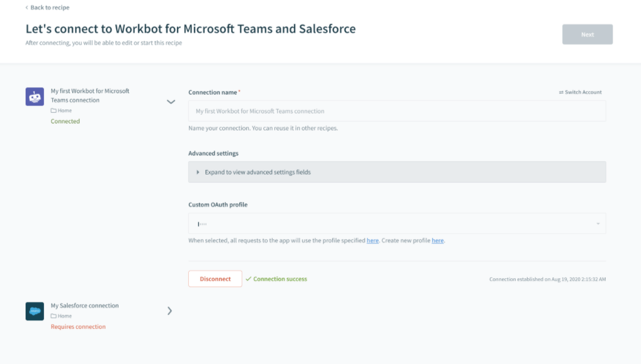Screen dimensions: 641x364
Task: Click the Salesforce cloud logo icon
Action: click(x=34, y=310)
